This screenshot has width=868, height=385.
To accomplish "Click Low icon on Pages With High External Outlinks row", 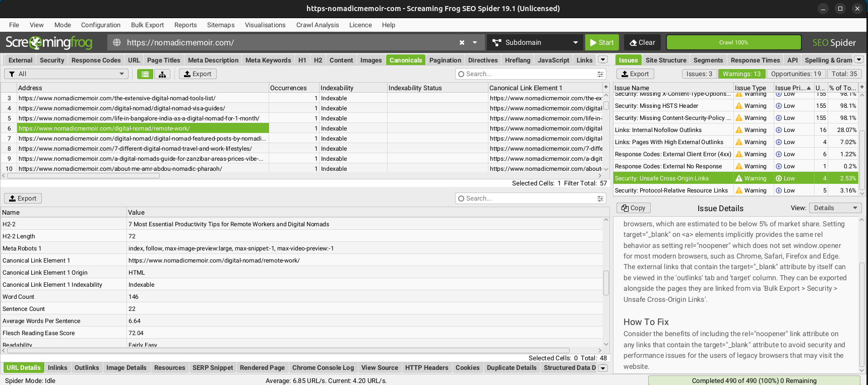I will pos(779,142).
